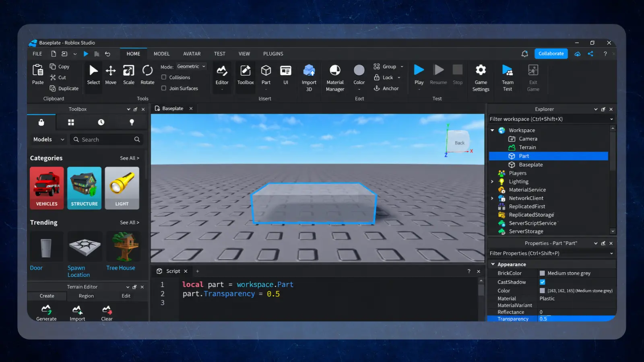Go to the PLUGINS tab
Screen dimensions: 644x362
(273, 54)
